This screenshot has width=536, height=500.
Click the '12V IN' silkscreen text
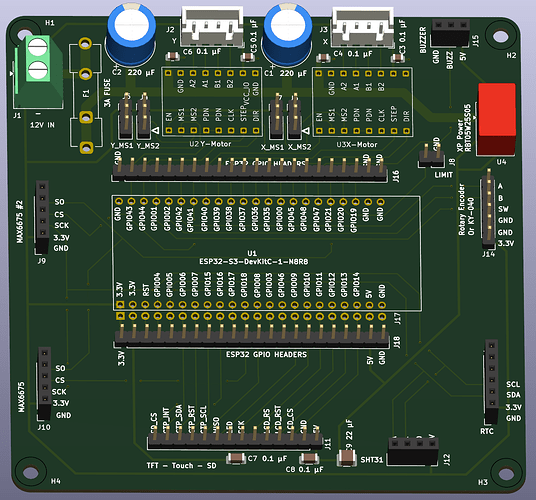(42, 125)
